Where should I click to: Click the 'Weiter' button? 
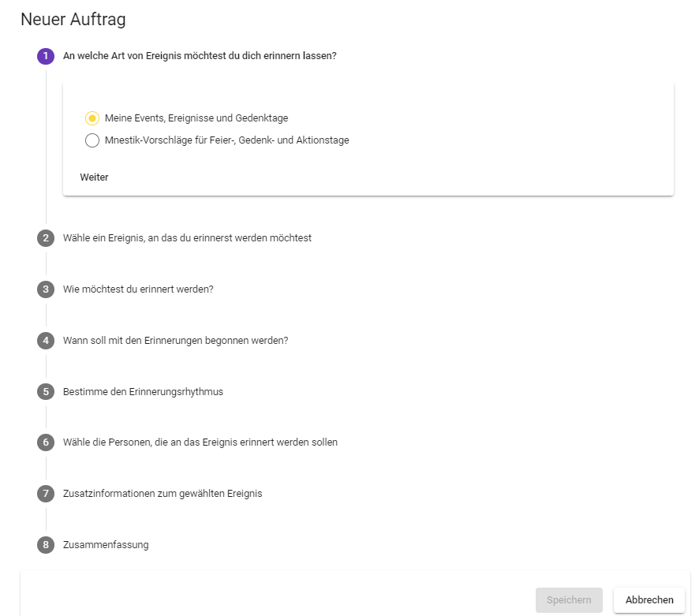point(94,177)
